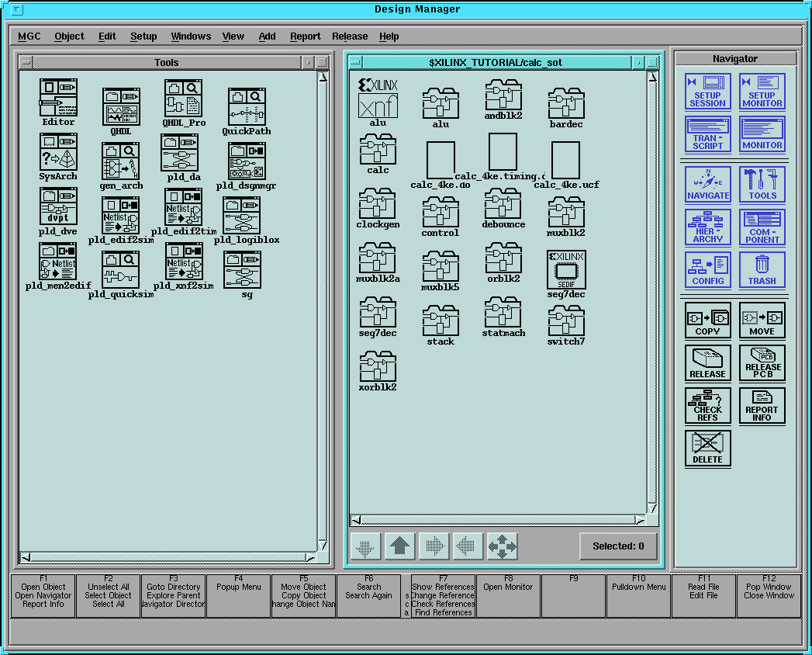812x655 pixels.
Task: Open the Transcript palette button
Action: [707, 134]
